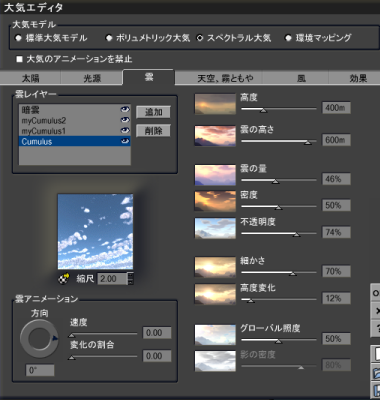Click the 雲の量 slider handle
380x400 pixels.
pyautogui.click(x=275, y=181)
